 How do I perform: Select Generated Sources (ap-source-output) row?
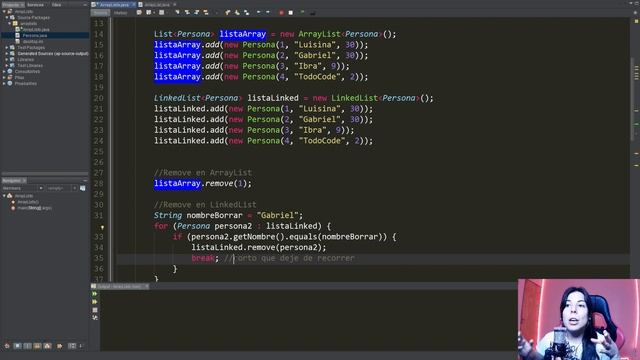[x=53, y=53]
